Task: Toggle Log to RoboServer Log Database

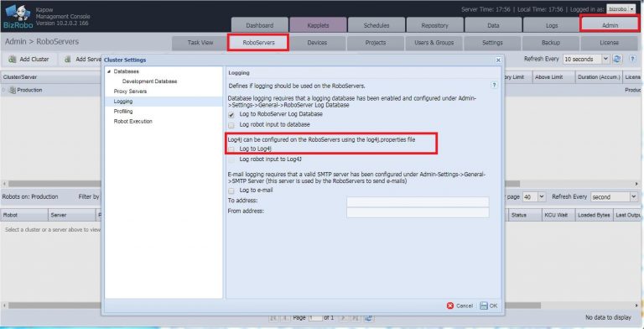Action: click(231, 115)
